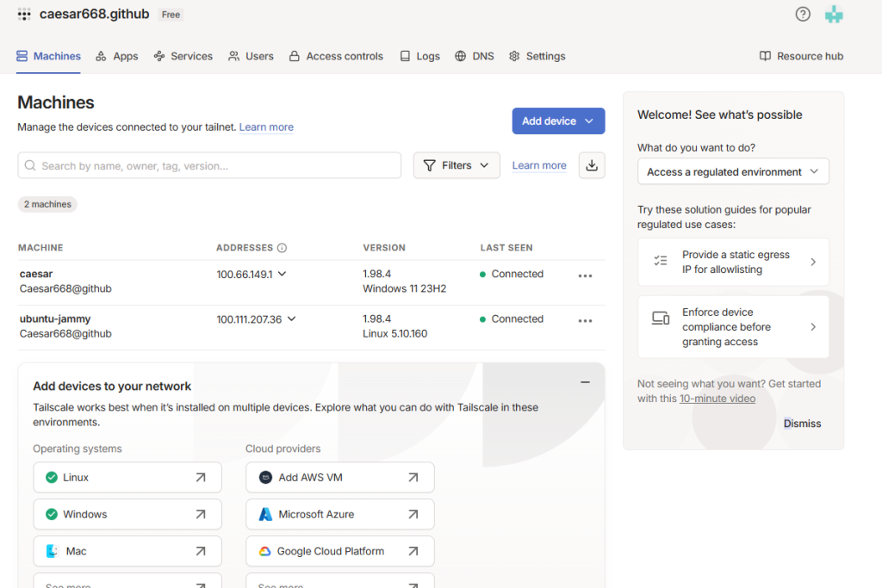This screenshot has width=882, height=588.
Task: Switch to the Services tab
Action: click(183, 56)
